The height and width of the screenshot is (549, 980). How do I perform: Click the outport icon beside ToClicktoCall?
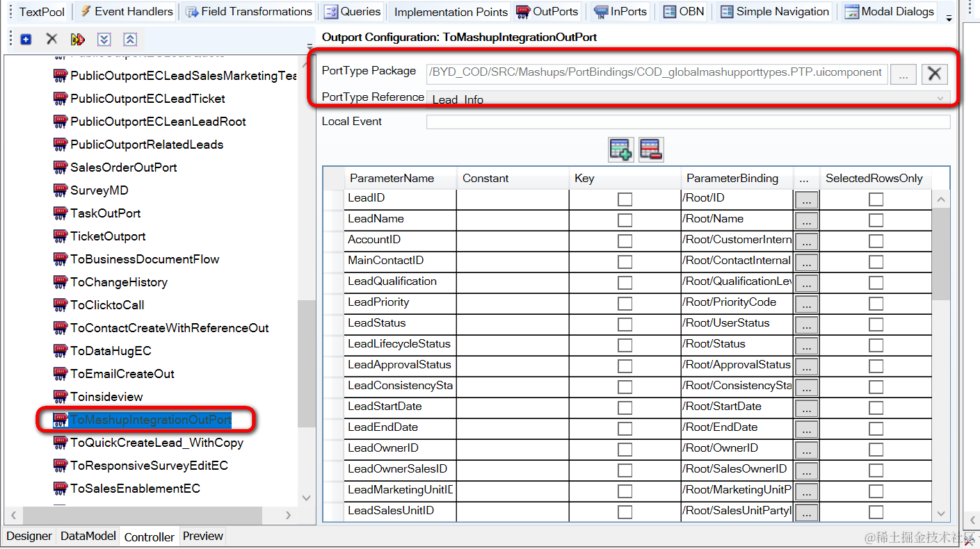point(61,305)
